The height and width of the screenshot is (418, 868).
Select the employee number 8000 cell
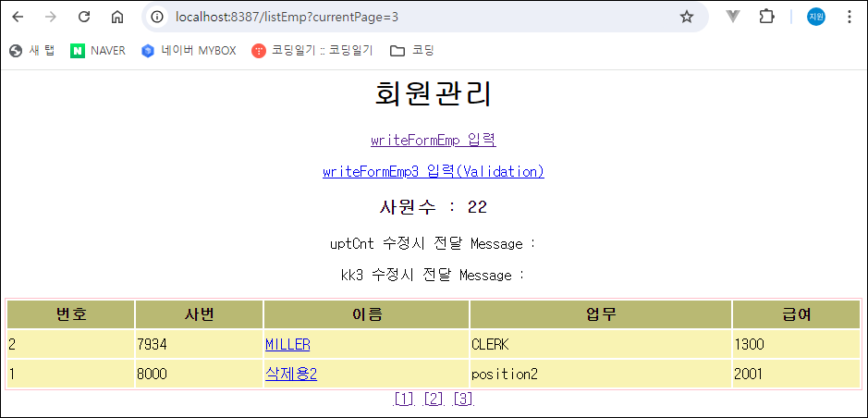[x=200, y=375]
